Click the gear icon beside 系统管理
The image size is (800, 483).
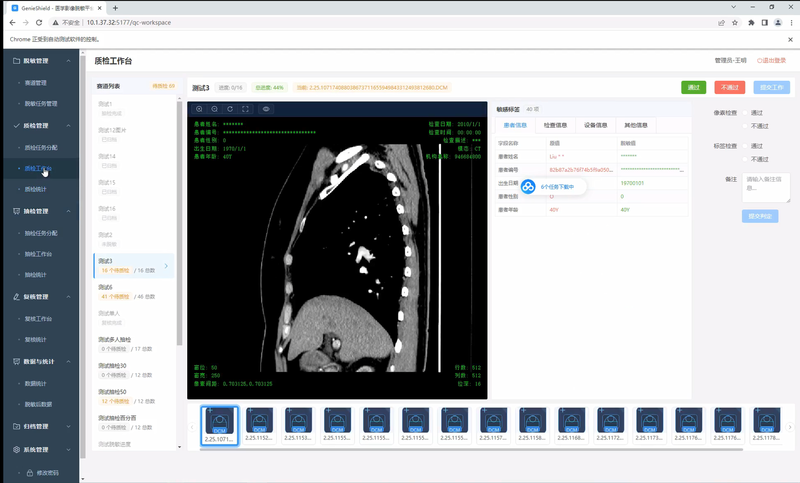coord(16,450)
